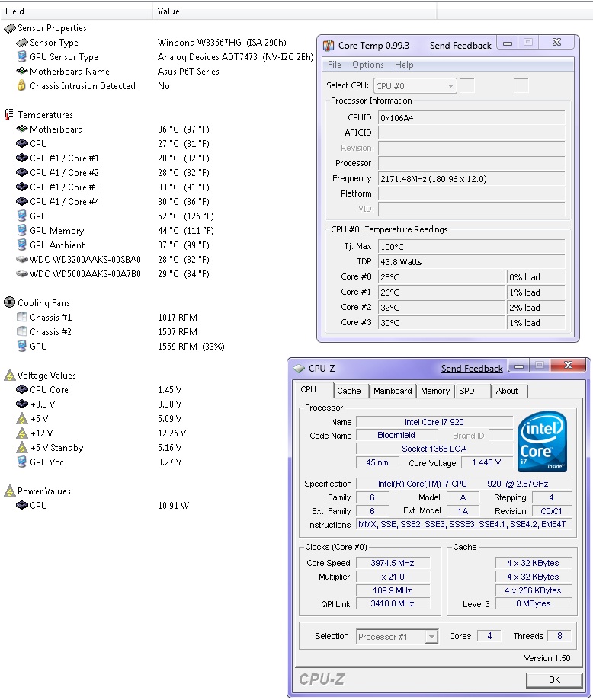This screenshot has height=700, width=593.
Task: Click the Winbond W83667HG sensor value
Action: pos(222,43)
